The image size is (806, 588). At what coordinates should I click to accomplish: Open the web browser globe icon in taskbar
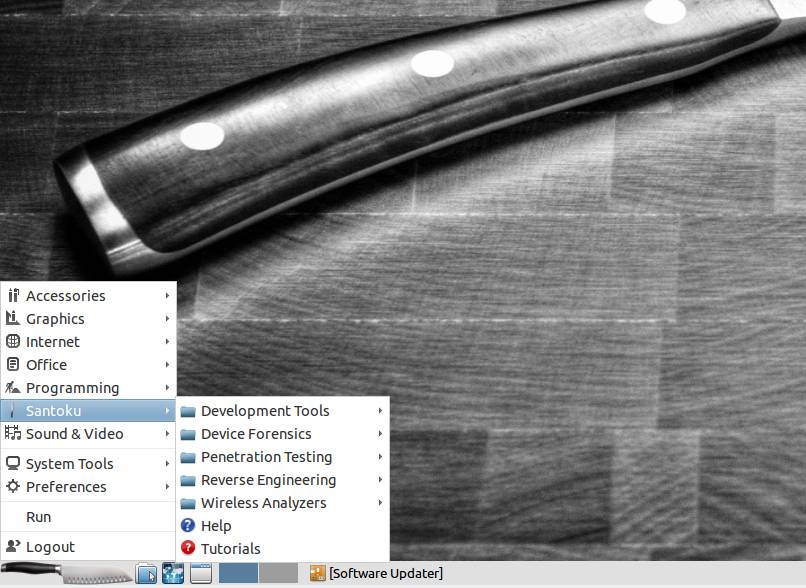(173, 573)
